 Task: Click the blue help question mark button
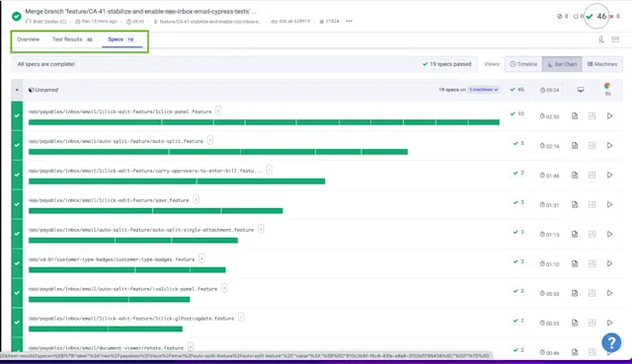(x=611, y=342)
